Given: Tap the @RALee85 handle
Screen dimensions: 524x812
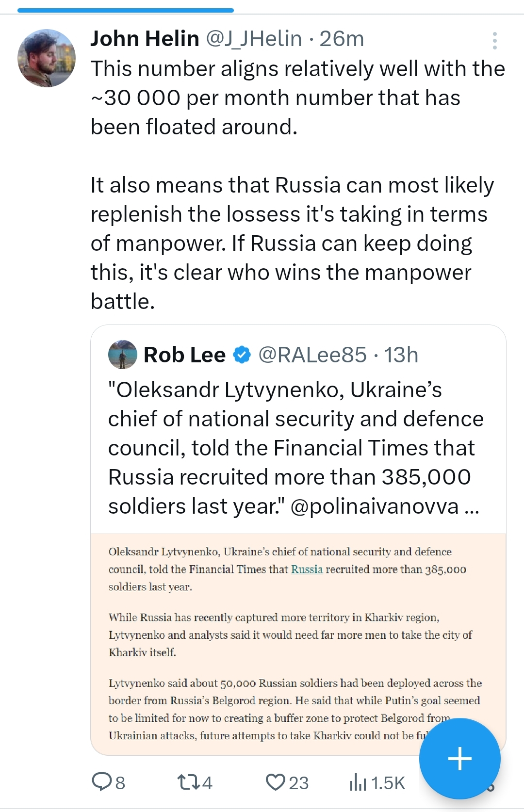Looking at the screenshot, I should [312, 355].
